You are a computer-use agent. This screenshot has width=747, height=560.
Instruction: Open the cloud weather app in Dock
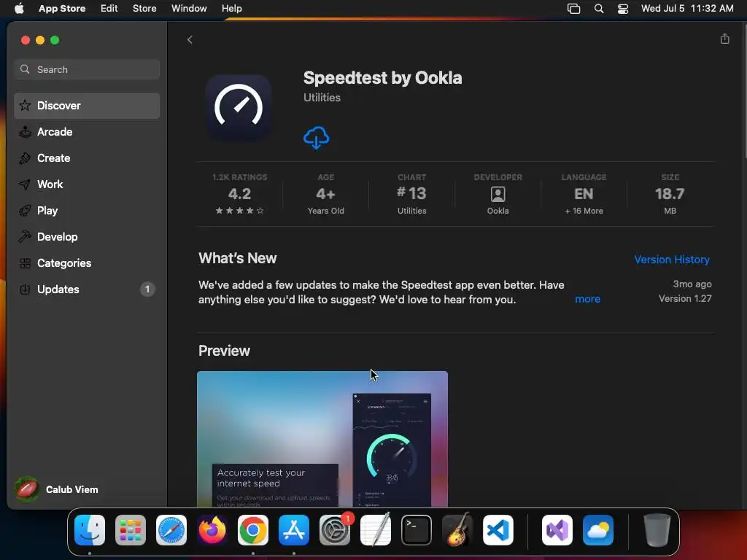(598, 530)
